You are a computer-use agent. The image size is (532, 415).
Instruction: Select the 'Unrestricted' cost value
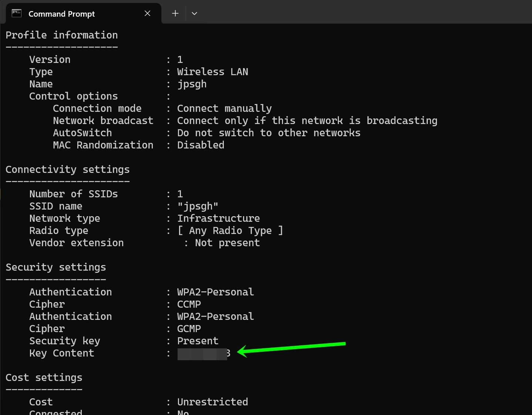pos(213,402)
